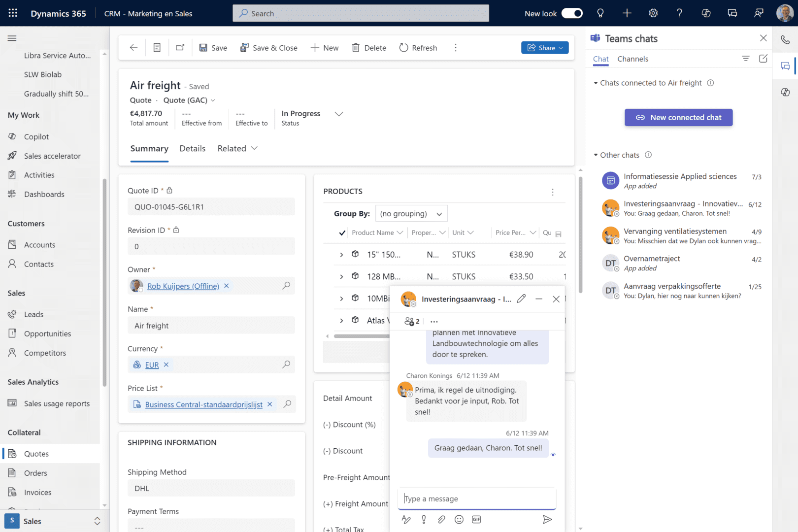Open the Dynamics 365 app launcher waffle
Screen dimensions: 798x532
pos(13,13)
